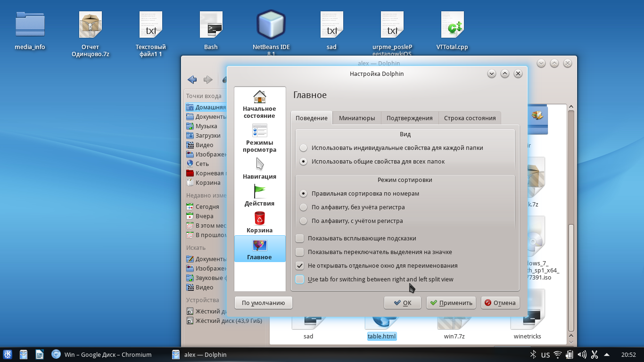Open the Строка состояния tab
The height and width of the screenshot is (362, 644).
(470, 118)
